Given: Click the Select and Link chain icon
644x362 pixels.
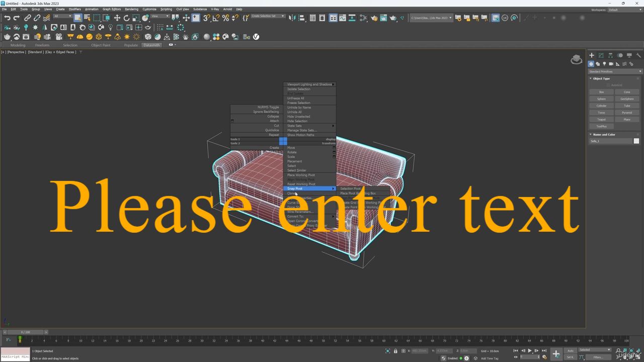Looking at the screenshot, I should click(x=28, y=18).
